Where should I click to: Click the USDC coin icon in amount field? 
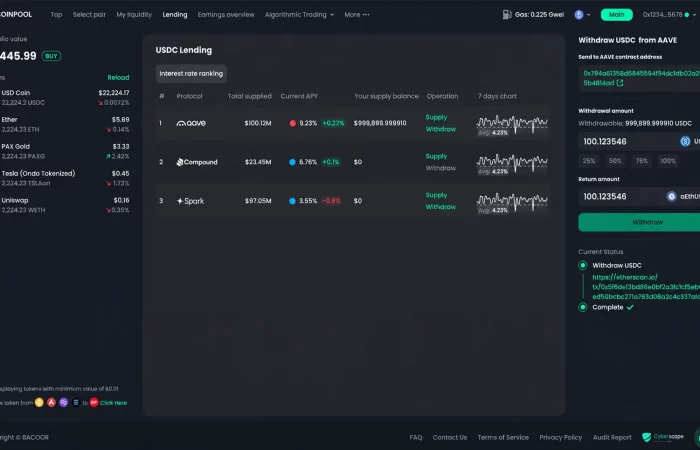[685, 142]
